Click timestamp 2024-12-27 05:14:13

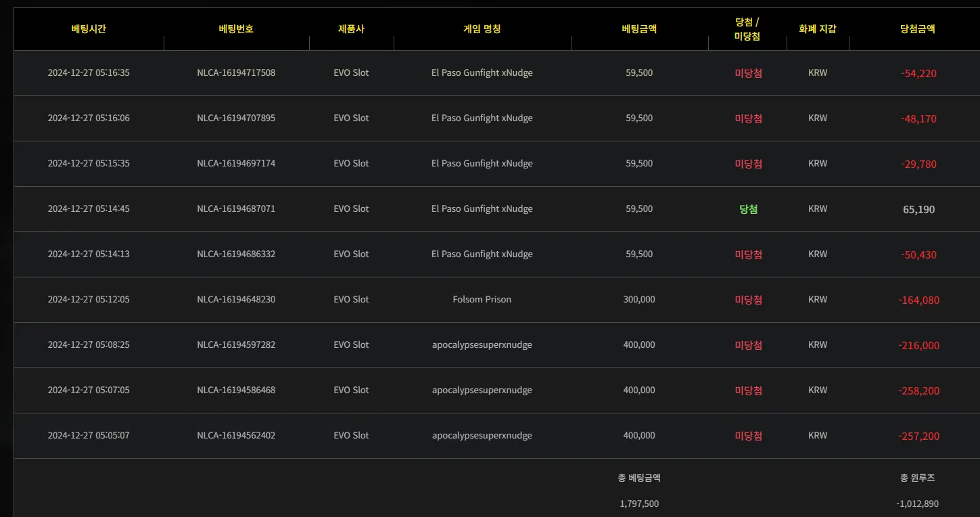click(x=89, y=254)
